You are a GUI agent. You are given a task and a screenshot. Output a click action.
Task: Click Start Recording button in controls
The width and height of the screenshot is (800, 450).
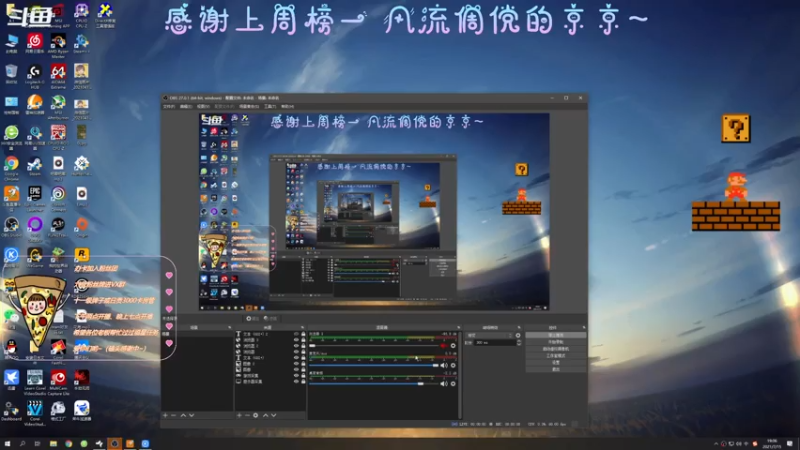556,342
